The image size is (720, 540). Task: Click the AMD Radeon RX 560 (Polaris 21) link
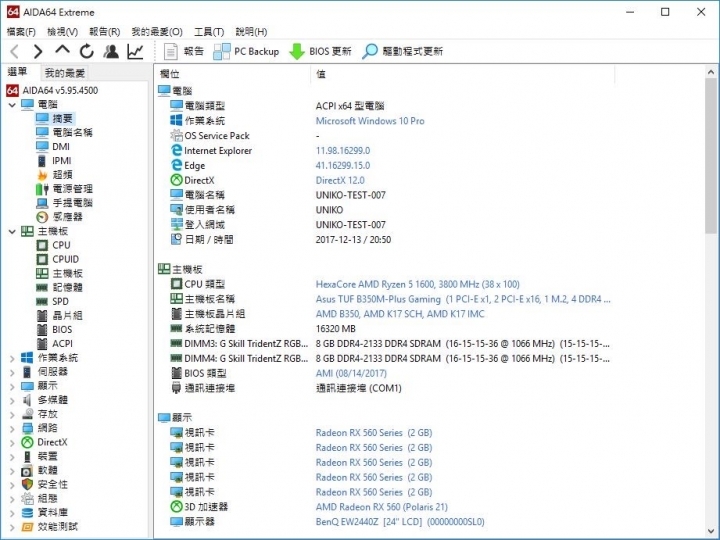pyautogui.click(x=382, y=507)
